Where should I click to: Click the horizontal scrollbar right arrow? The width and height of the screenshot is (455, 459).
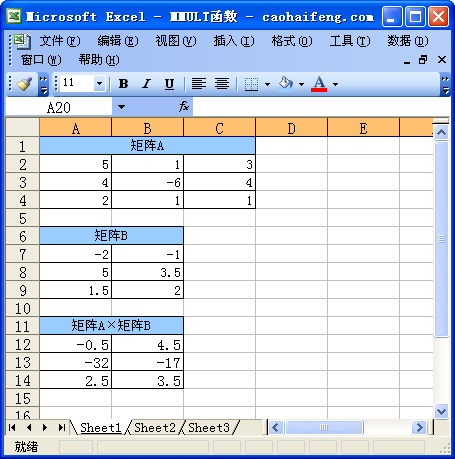(419, 427)
